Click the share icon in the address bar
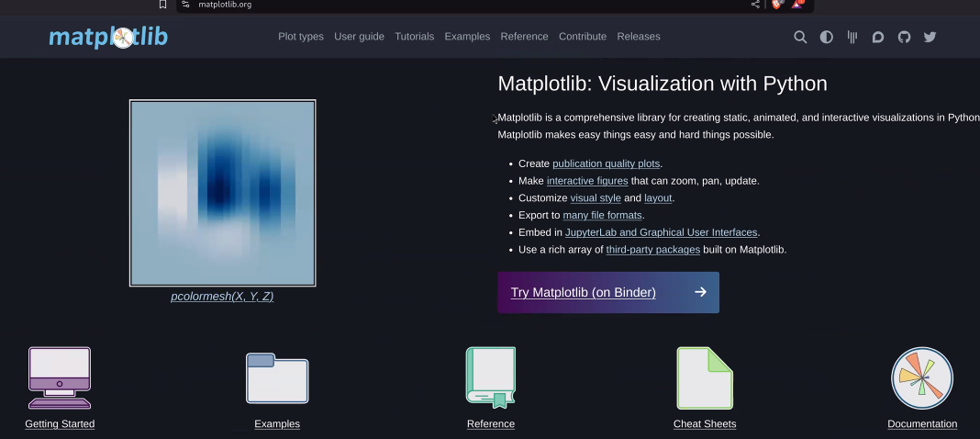Viewport: 980px width, 439px height. coord(755,5)
